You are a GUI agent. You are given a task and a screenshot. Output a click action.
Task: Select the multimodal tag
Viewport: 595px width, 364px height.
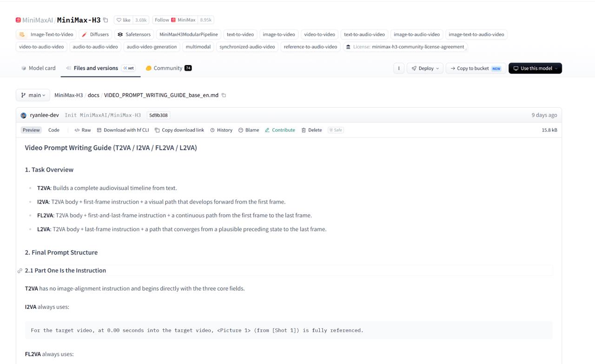pyautogui.click(x=198, y=47)
